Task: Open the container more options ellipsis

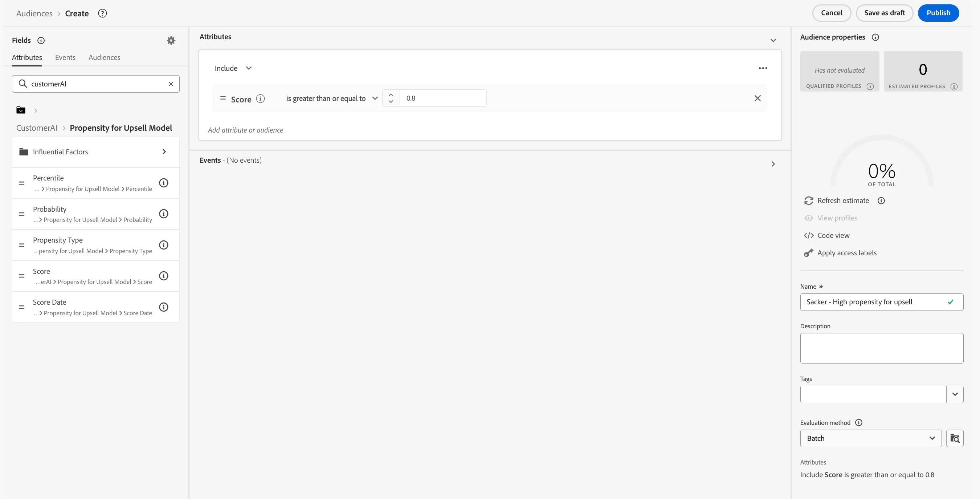Action: tap(763, 68)
